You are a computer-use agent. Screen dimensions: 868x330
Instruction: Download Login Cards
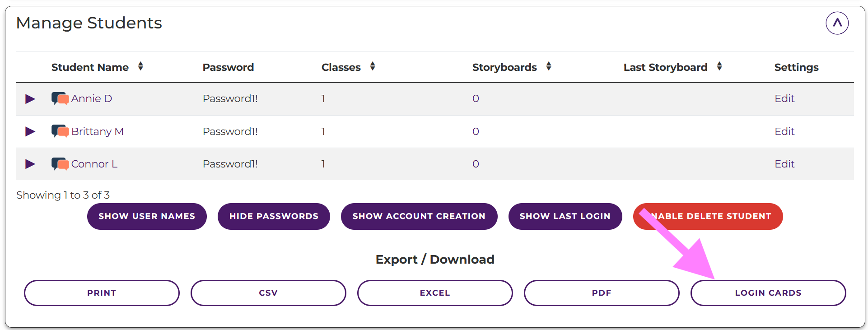tap(768, 293)
